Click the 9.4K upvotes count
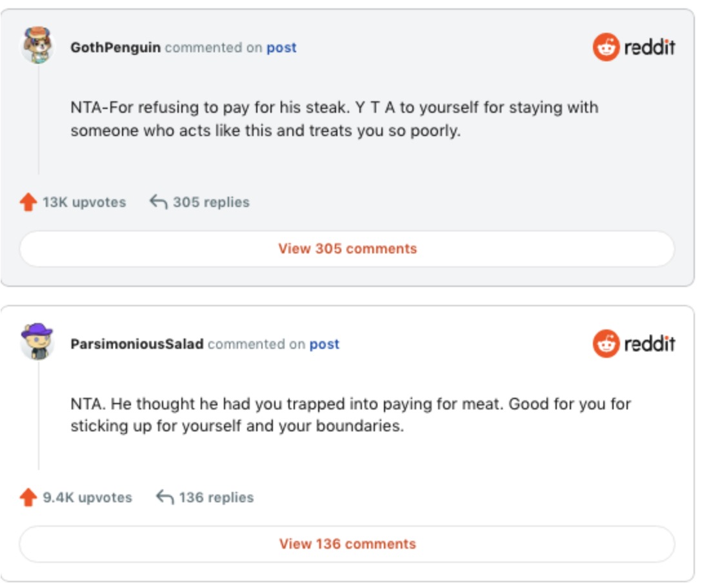 tap(87, 498)
